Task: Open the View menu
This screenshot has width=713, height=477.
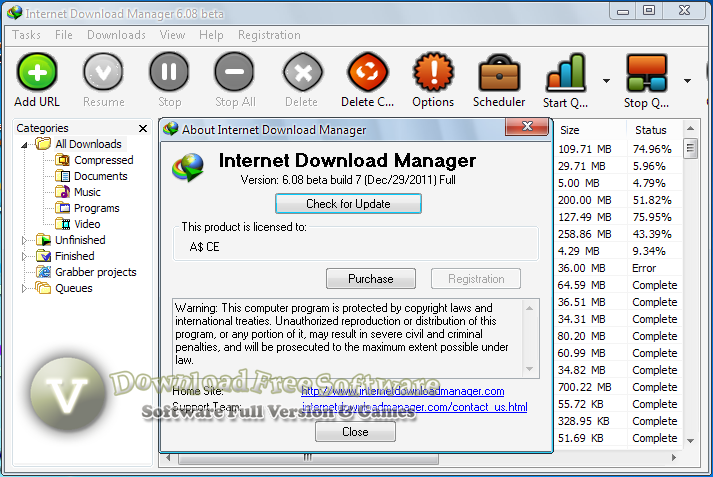Action: 172,35
